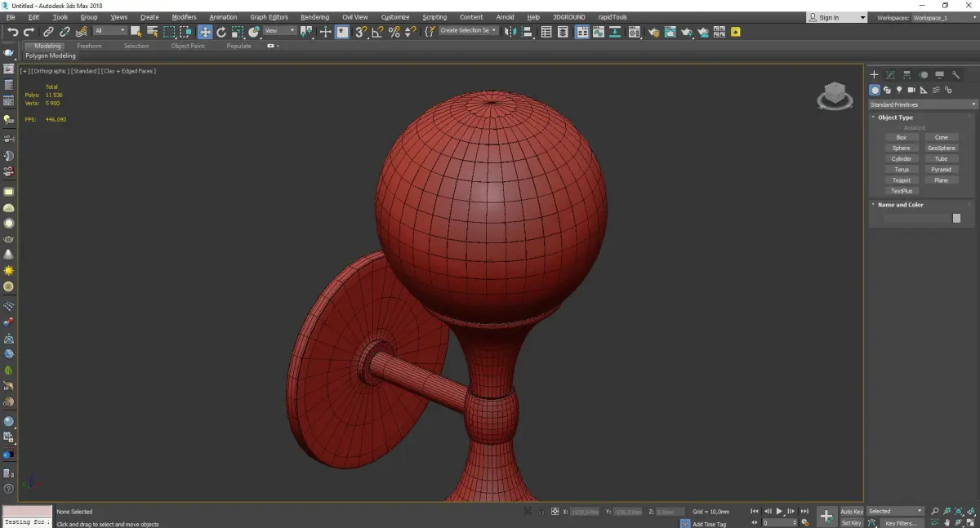Open the Utilities panel wrench icon

956,75
